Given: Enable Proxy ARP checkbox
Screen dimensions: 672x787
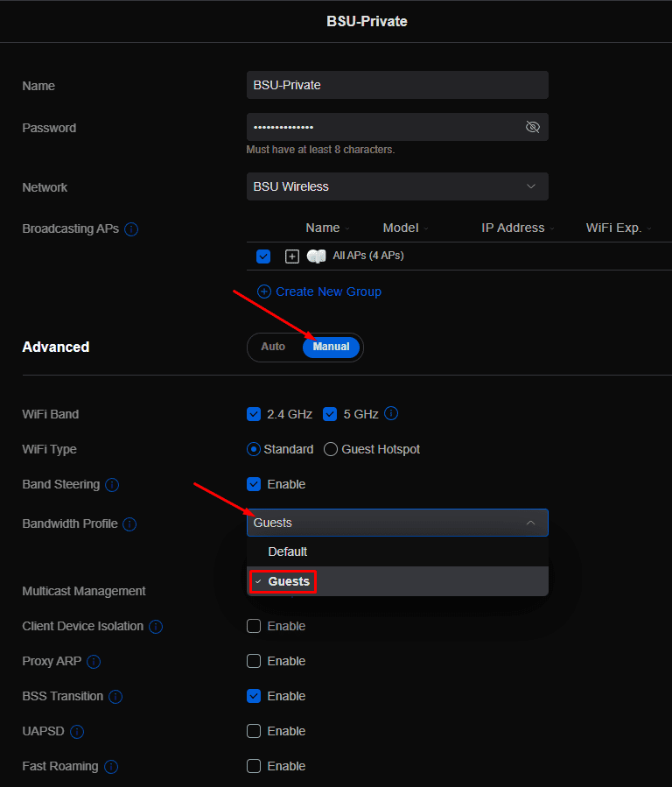Looking at the screenshot, I should click(x=254, y=661).
